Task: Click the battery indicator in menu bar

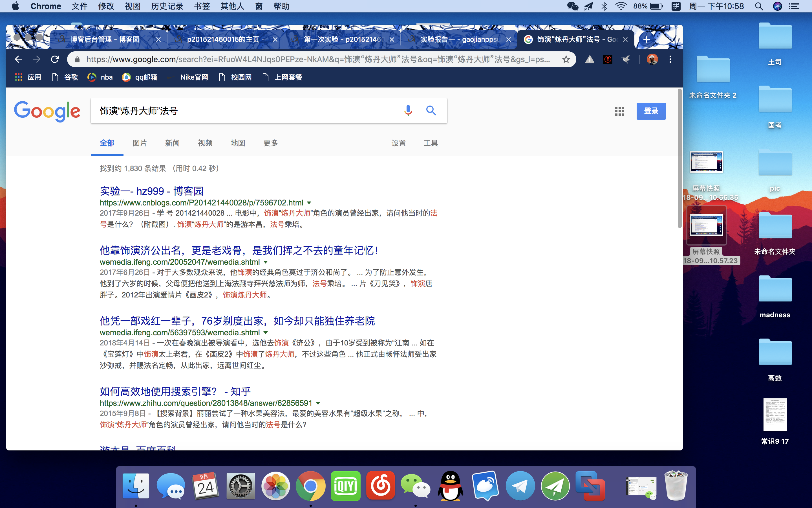Action: pos(657,6)
